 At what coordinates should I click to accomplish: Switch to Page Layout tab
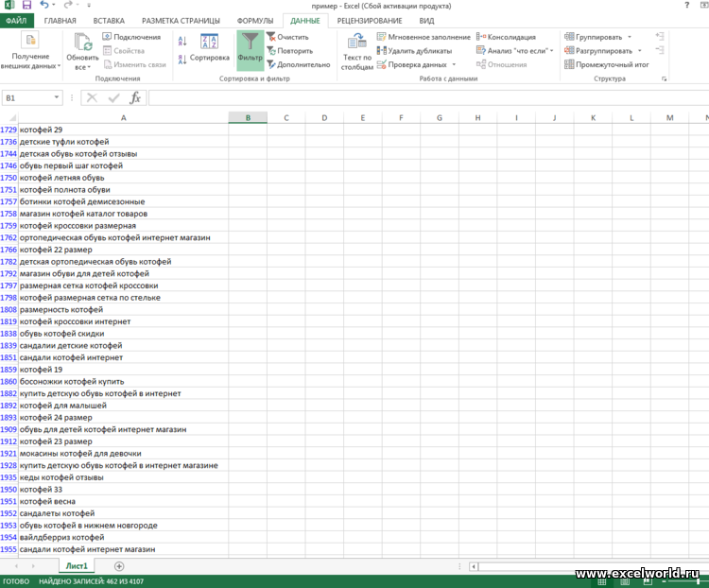tap(181, 21)
